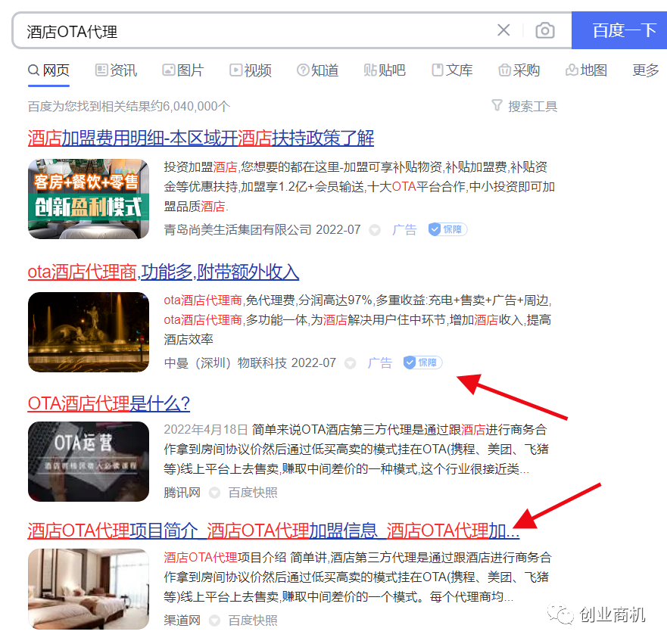The height and width of the screenshot is (644, 667).
Task: Open the ota酒店代理商,功能多 result link
Action: click(x=164, y=272)
